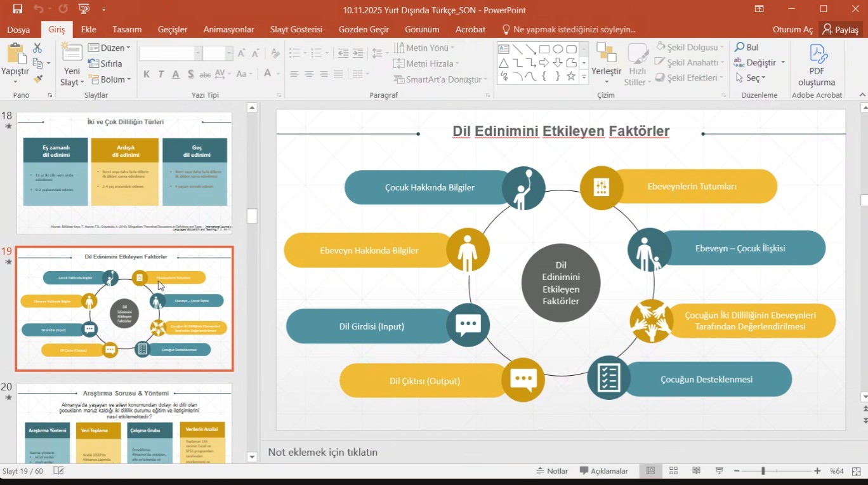Toggle the Açıklamalar comments pane
Viewport: 868px width, 485px height.
point(603,471)
